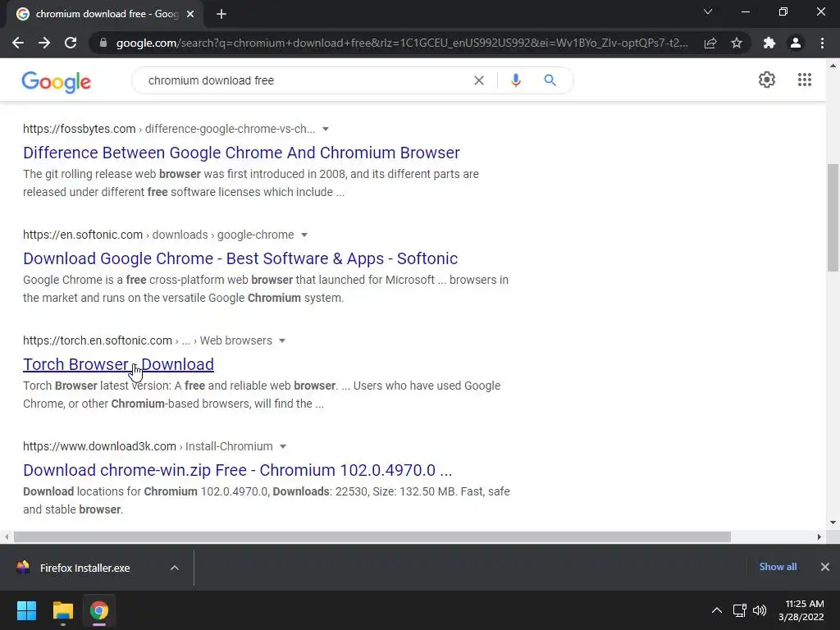Screen dimensions: 840x630
Task: Click the scroll-down arrow of page scrollbar
Action: pyautogui.click(x=833, y=523)
